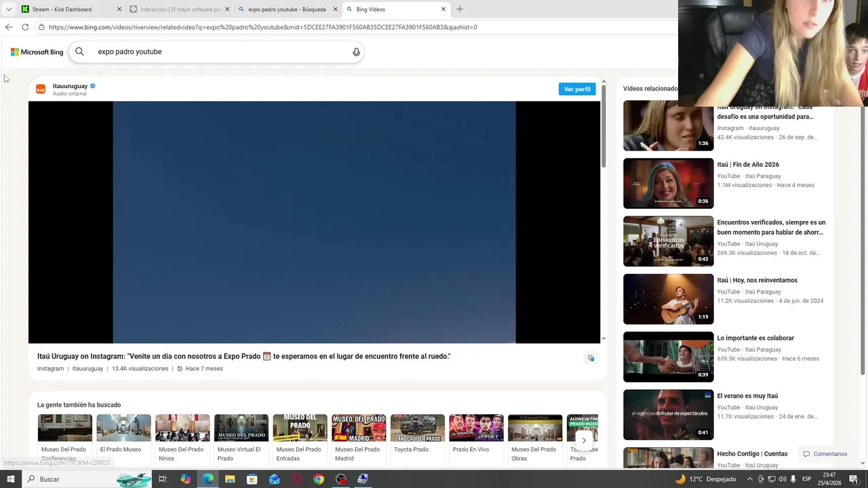Show hidden system tray icons chevron
This screenshot has width=868, height=488.
point(750,479)
